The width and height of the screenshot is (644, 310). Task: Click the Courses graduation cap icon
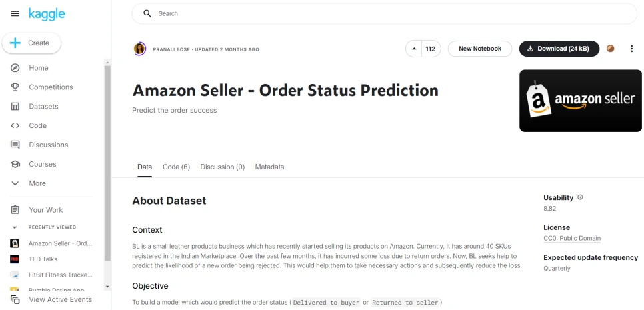[15, 164]
